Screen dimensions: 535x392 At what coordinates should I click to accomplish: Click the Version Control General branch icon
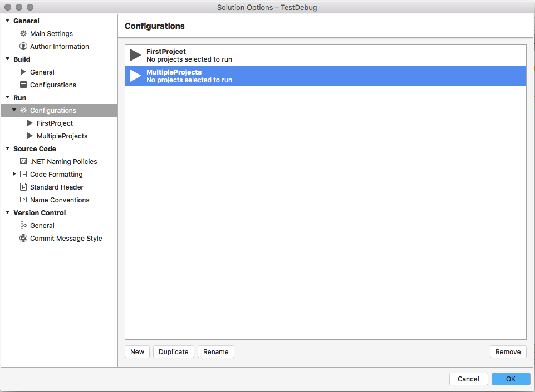23,225
